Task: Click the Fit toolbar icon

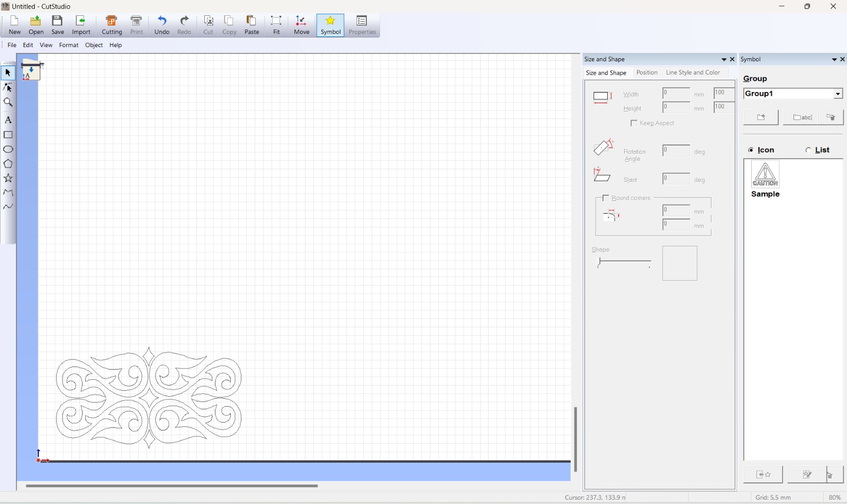Action: pyautogui.click(x=276, y=25)
